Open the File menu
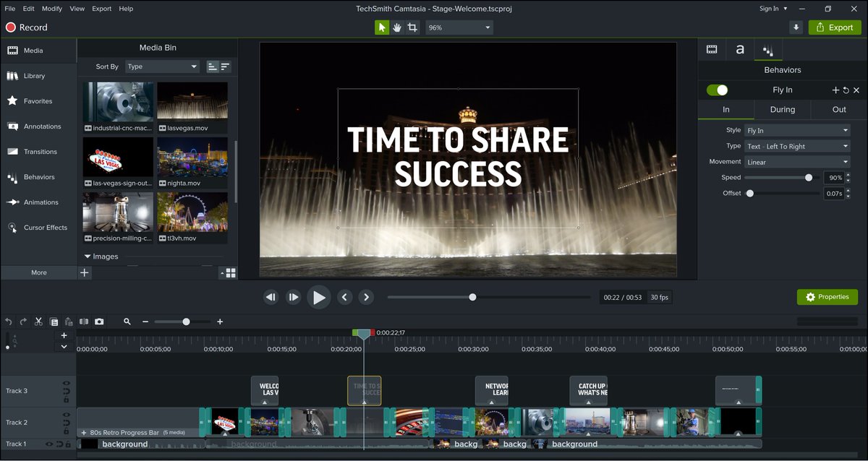The width and height of the screenshot is (868, 461). pos(10,9)
